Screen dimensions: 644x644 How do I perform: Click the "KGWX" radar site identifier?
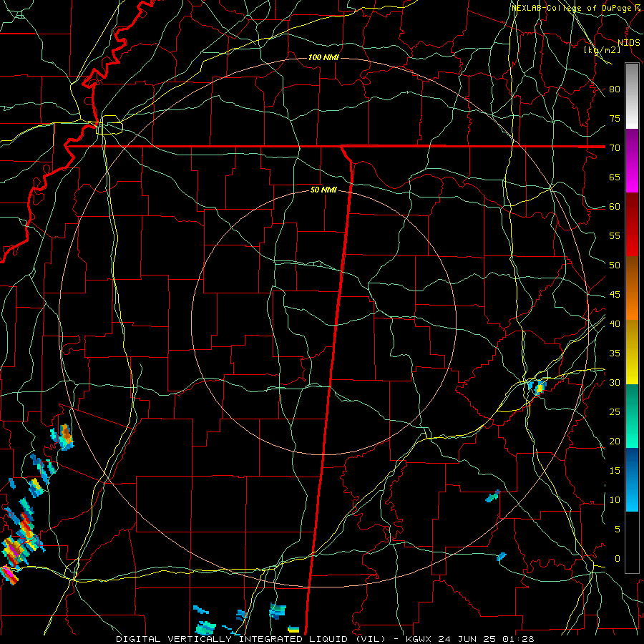418,639
